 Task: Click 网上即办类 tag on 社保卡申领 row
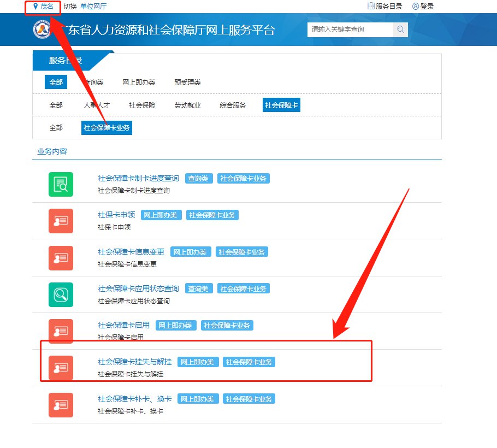pyautogui.click(x=161, y=215)
